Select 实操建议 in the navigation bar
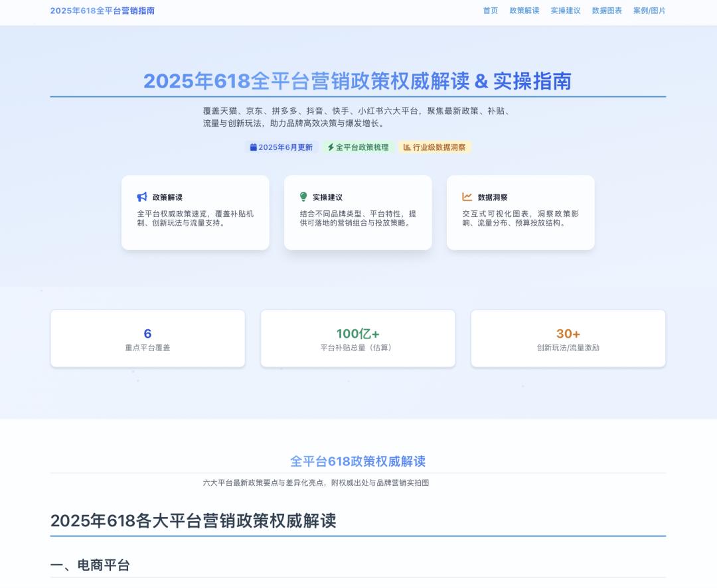 (x=565, y=11)
